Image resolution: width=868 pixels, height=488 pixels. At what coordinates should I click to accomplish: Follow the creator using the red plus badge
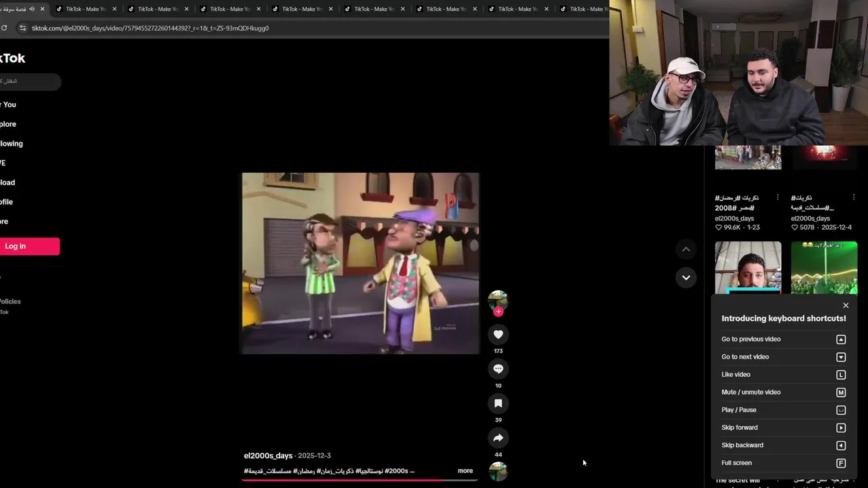(498, 312)
